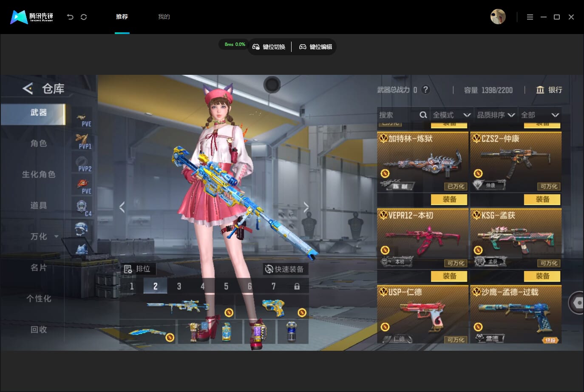Click the 仲康 skin badge on CZS2 card

pyautogui.click(x=489, y=185)
